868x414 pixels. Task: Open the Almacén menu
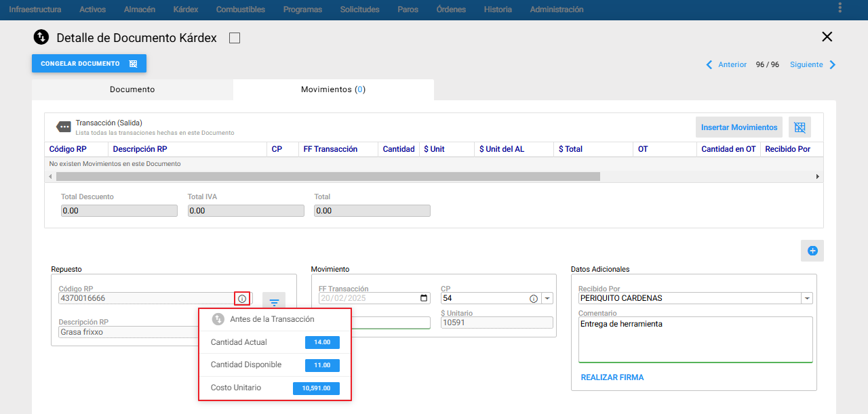[x=140, y=9]
